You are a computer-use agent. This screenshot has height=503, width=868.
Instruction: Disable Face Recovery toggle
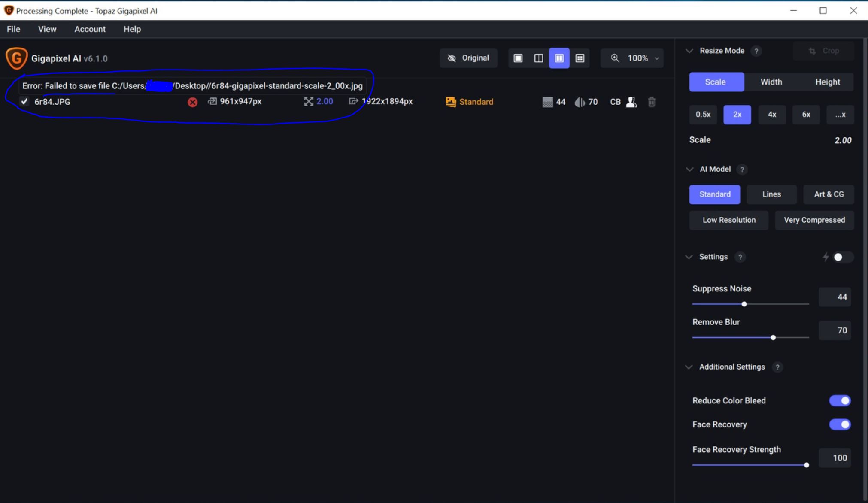(840, 424)
